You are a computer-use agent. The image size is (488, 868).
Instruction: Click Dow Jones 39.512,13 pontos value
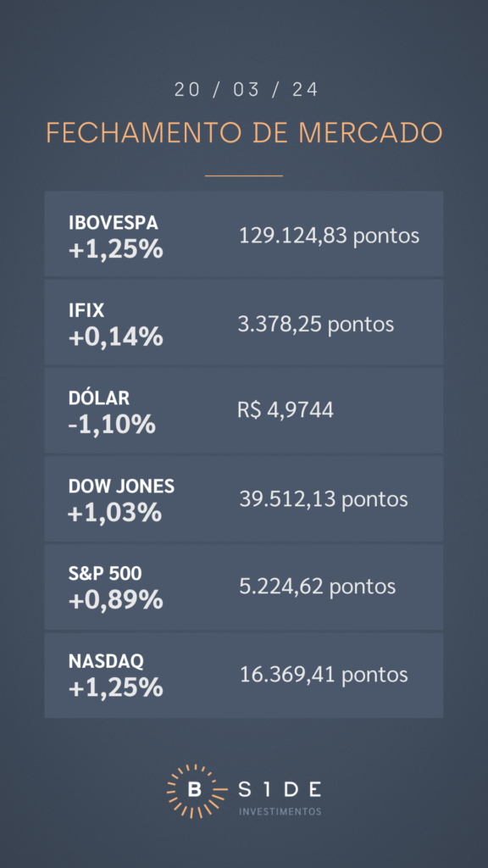(324, 499)
